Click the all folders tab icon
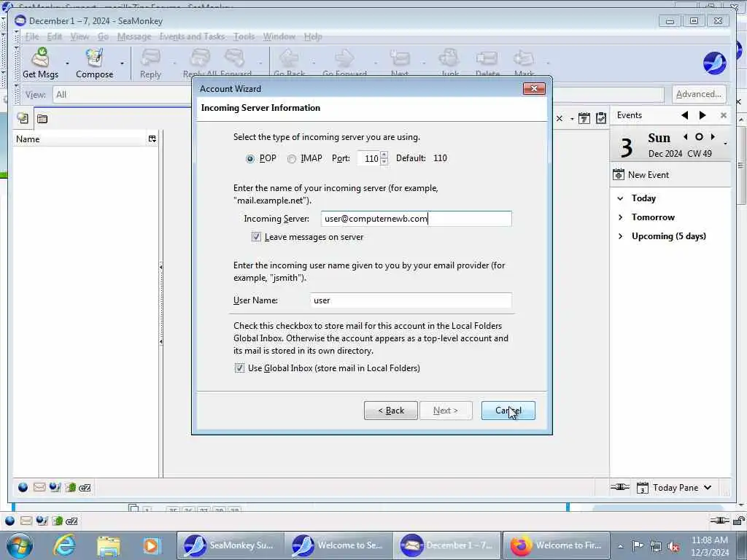 click(23, 119)
